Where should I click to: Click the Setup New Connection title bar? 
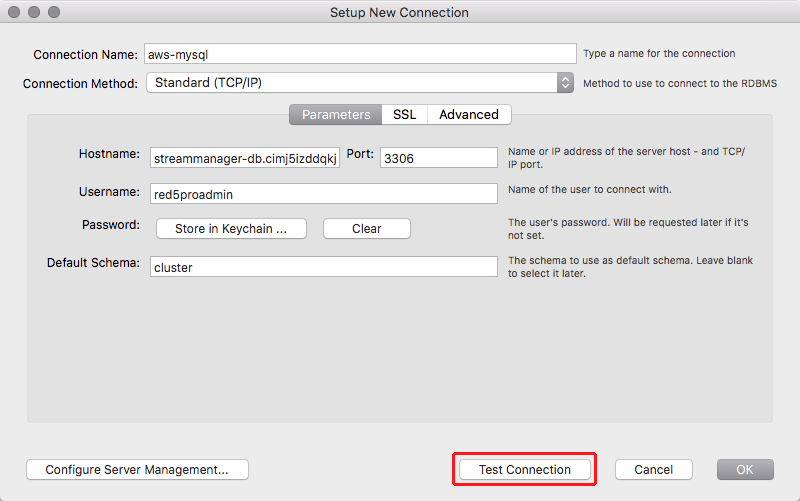[x=399, y=12]
